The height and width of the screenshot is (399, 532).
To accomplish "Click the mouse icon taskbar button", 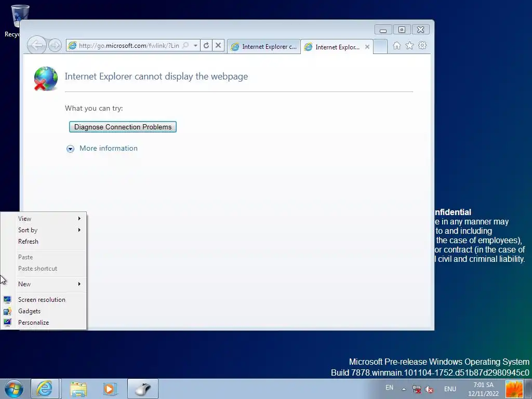I will [x=143, y=389].
